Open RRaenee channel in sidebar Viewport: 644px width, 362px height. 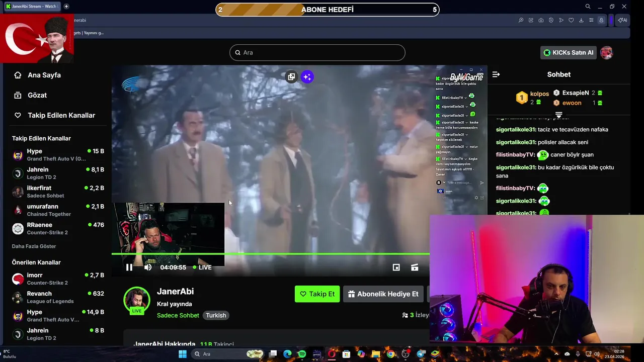coord(58,229)
